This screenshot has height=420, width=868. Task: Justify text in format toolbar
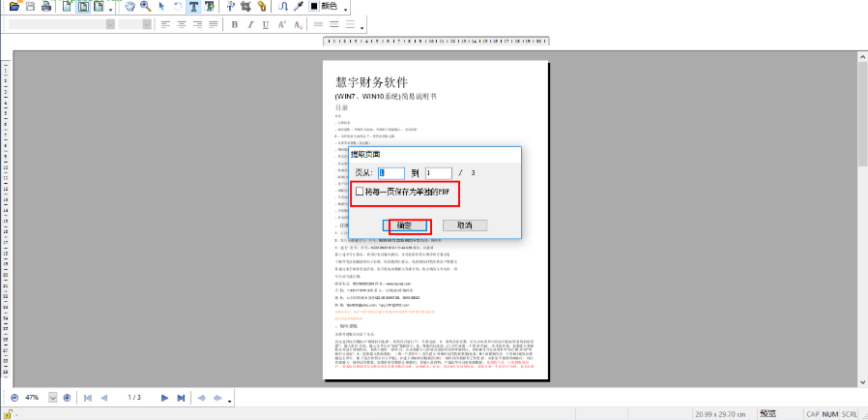coord(213,24)
